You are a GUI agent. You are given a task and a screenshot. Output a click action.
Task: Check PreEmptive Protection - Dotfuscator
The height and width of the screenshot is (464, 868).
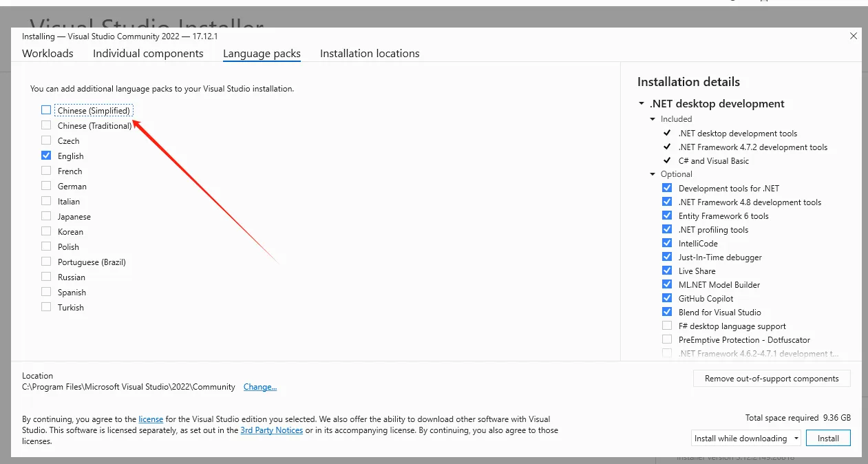[x=666, y=339]
